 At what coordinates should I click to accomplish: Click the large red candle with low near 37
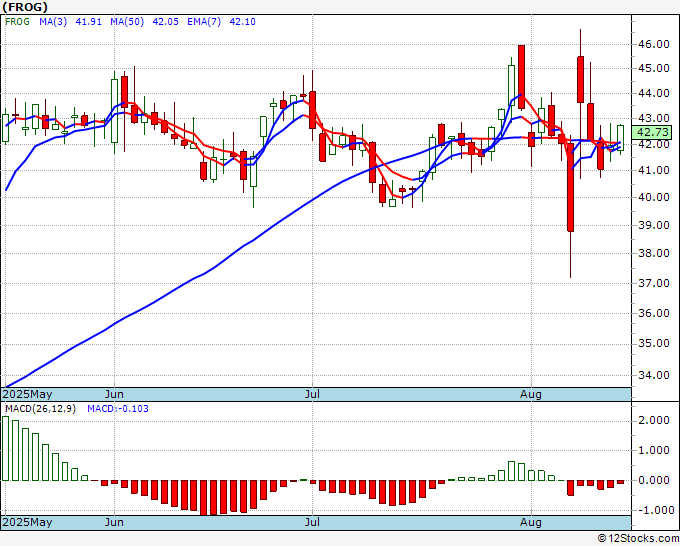[x=570, y=187]
